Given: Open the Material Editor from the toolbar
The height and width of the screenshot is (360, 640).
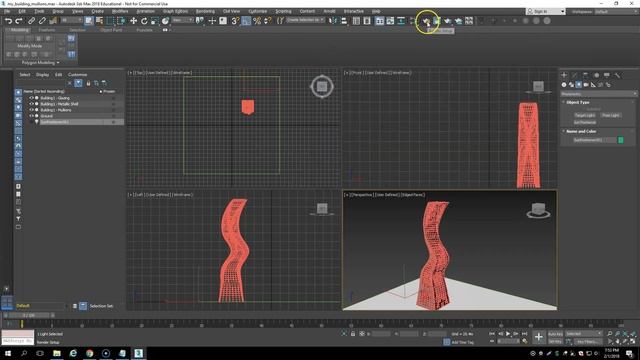Looking at the screenshot, I should 413,21.
